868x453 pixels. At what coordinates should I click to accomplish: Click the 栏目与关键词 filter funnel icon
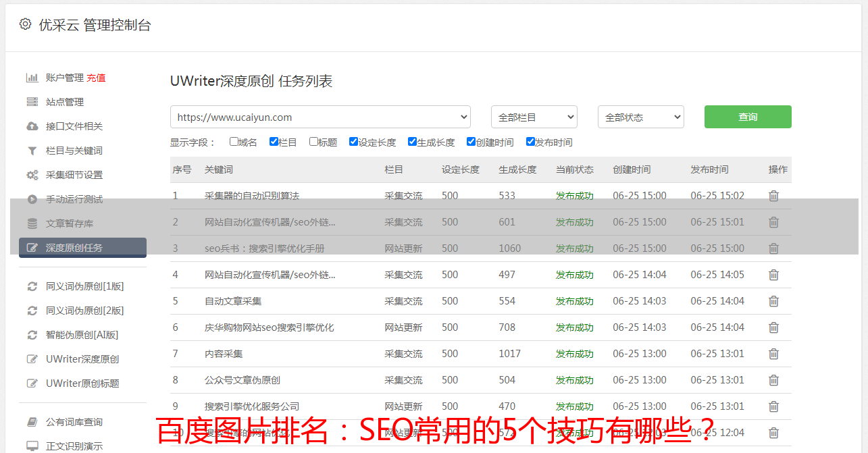coord(32,151)
